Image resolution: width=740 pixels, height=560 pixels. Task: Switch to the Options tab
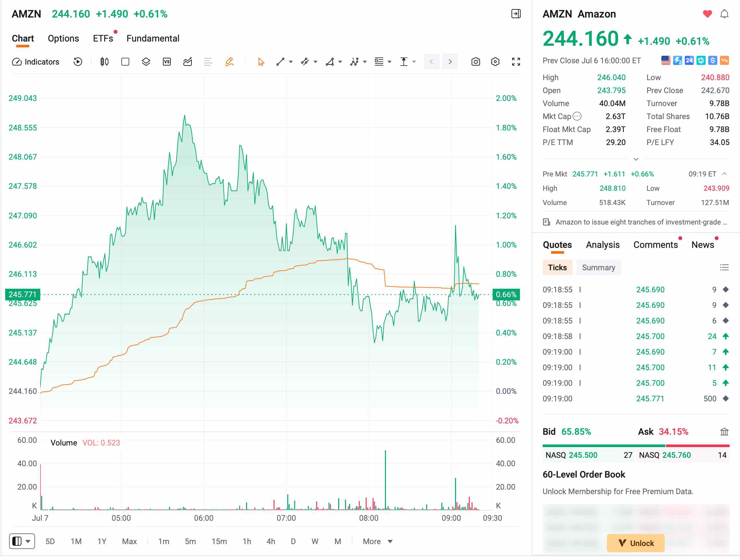coord(63,39)
